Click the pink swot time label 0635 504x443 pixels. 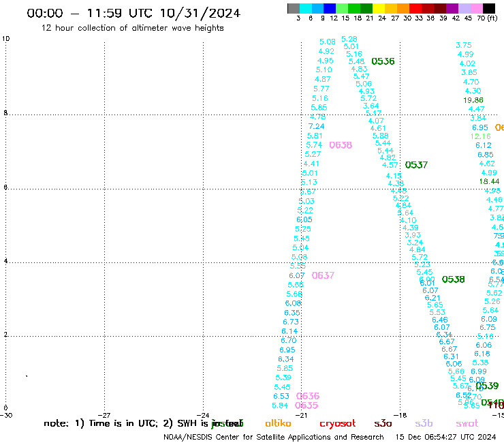306,406
